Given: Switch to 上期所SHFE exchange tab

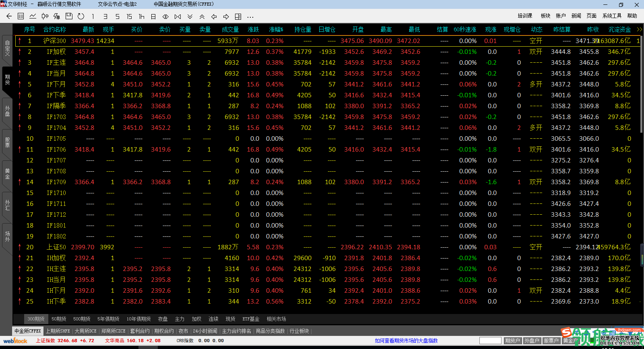Looking at the screenshot, I should pyautogui.click(x=58, y=331).
